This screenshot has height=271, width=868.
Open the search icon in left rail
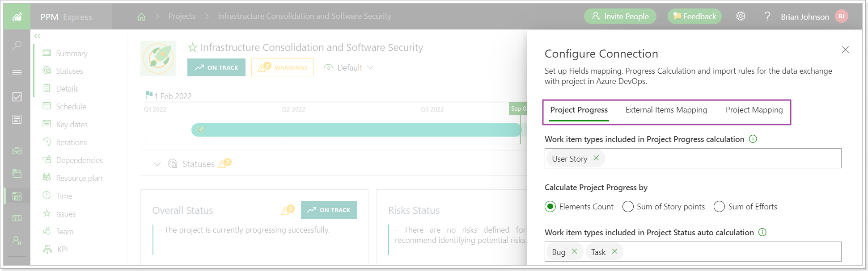(x=17, y=45)
